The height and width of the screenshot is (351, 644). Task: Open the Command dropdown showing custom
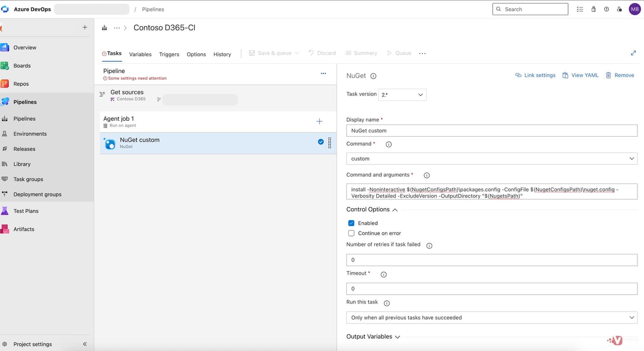click(x=492, y=158)
